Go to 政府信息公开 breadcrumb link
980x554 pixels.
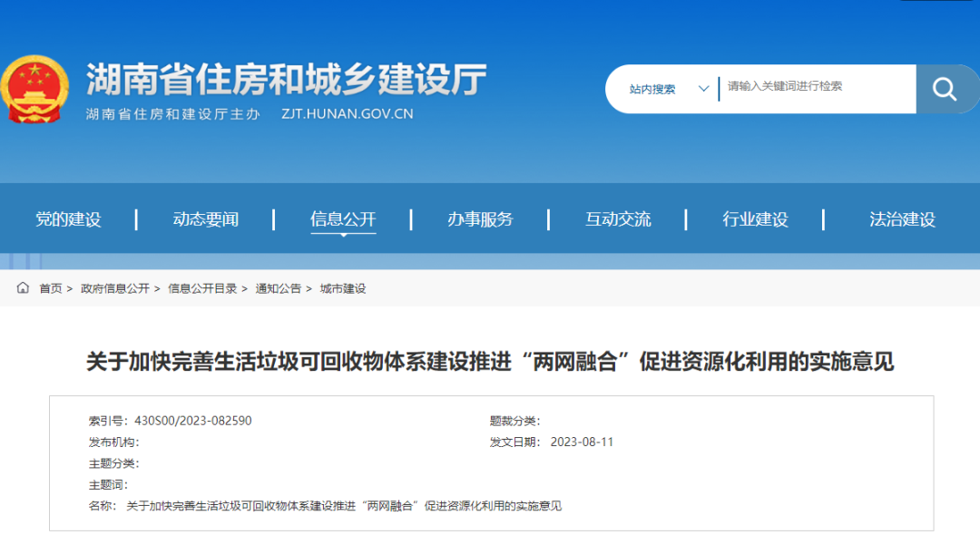(114, 288)
